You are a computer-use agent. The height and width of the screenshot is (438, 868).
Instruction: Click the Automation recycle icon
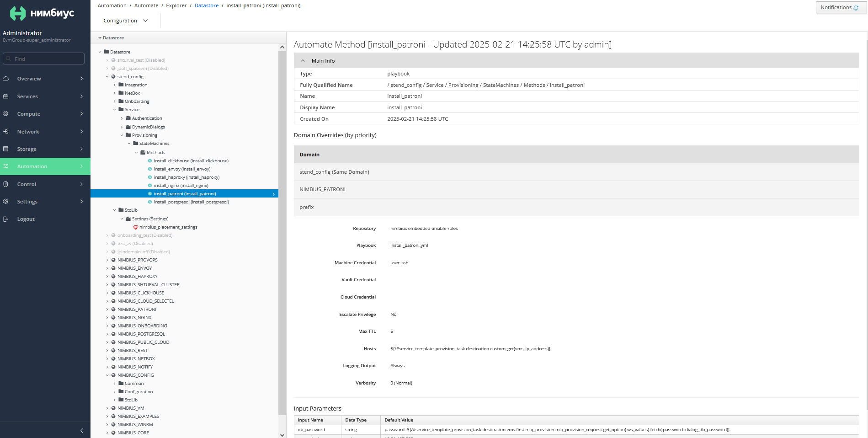click(x=6, y=166)
